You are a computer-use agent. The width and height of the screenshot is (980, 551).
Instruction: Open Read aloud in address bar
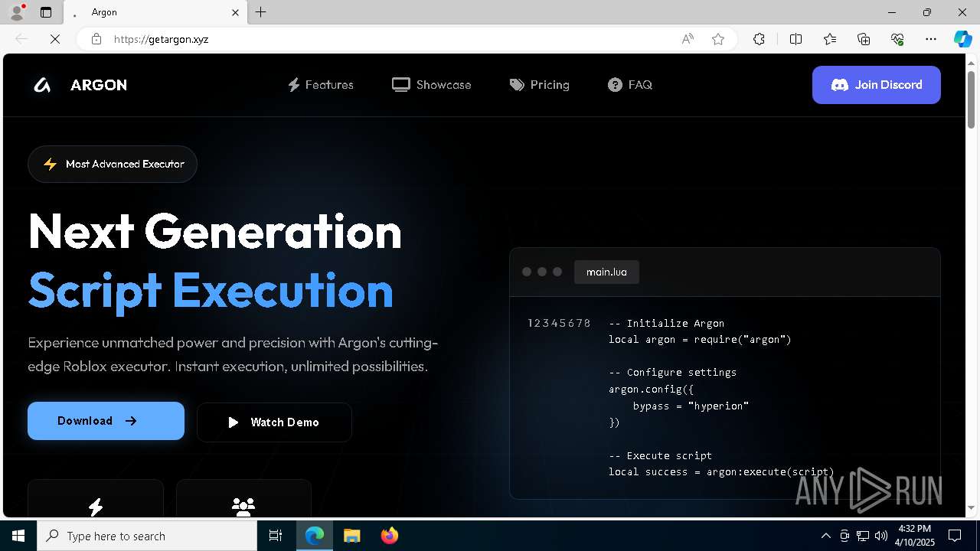pos(688,39)
